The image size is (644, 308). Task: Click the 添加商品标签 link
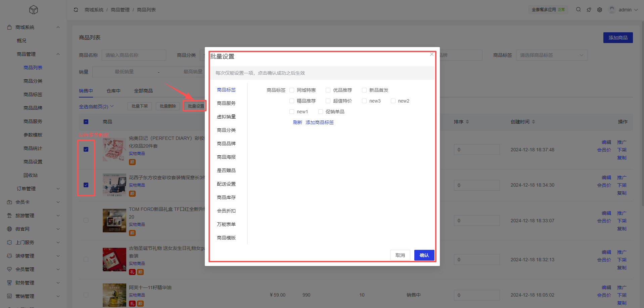[319, 122]
